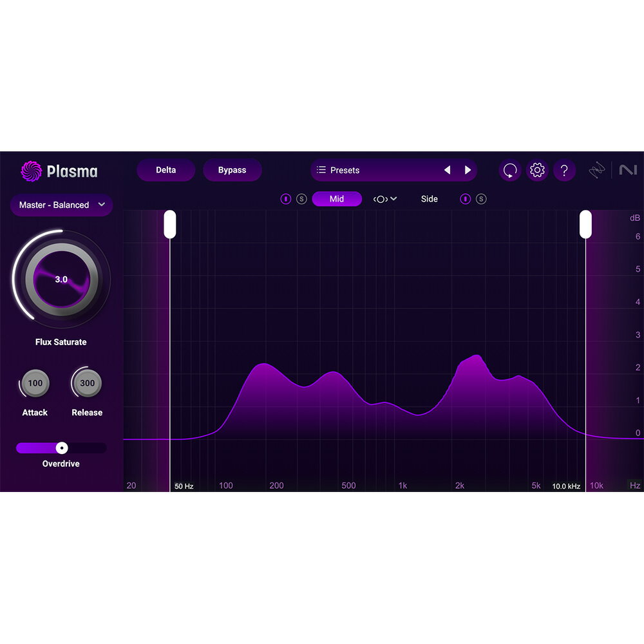
Task: Enable Delta monitoring
Action: [x=166, y=170]
